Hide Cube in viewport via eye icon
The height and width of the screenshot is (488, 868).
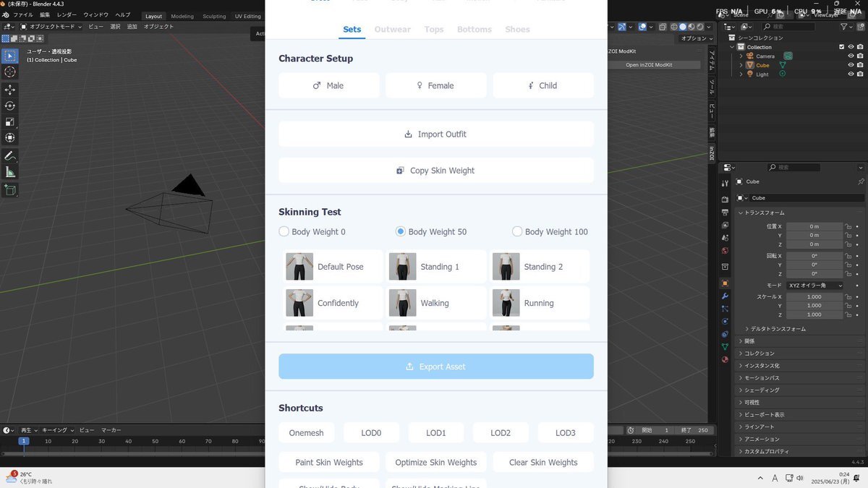851,65
